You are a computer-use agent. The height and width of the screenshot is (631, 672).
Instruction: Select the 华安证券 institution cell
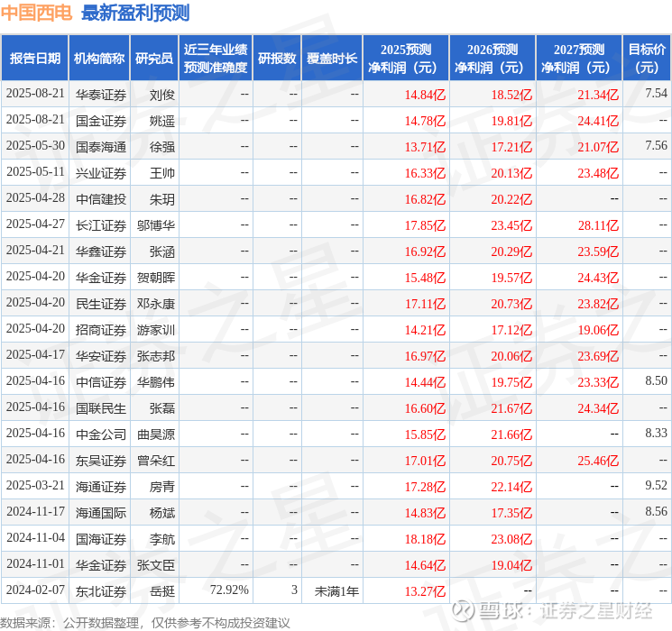(101, 356)
